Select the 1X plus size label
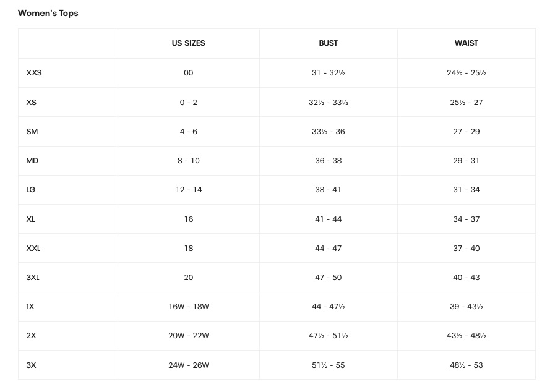The height and width of the screenshot is (392, 555). (x=30, y=307)
